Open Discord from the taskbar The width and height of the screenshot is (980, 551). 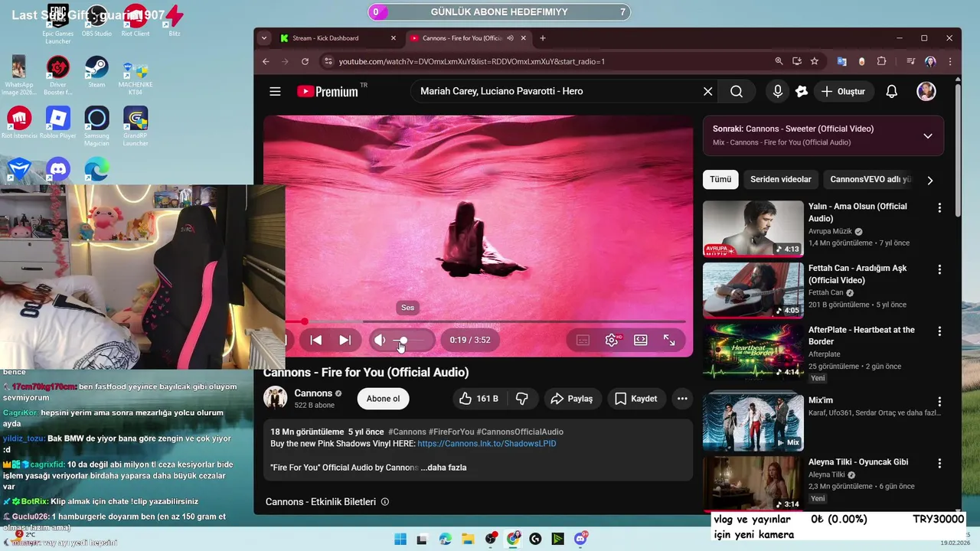click(581, 540)
